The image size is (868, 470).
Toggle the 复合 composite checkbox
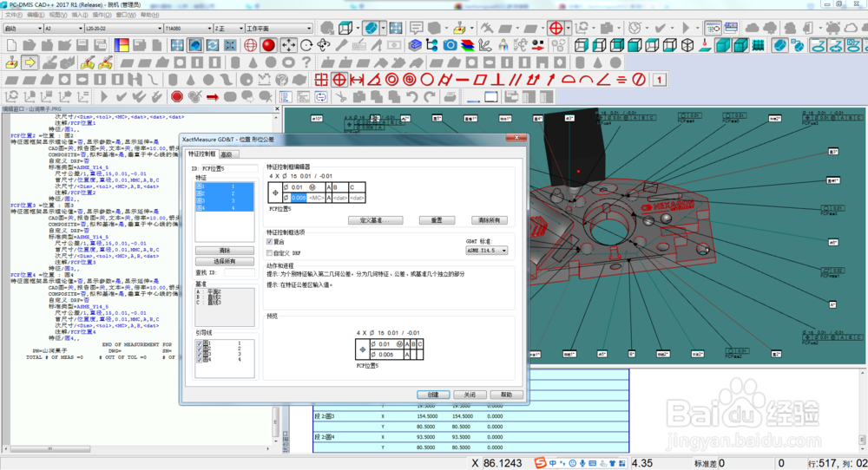pyautogui.click(x=270, y=242)
